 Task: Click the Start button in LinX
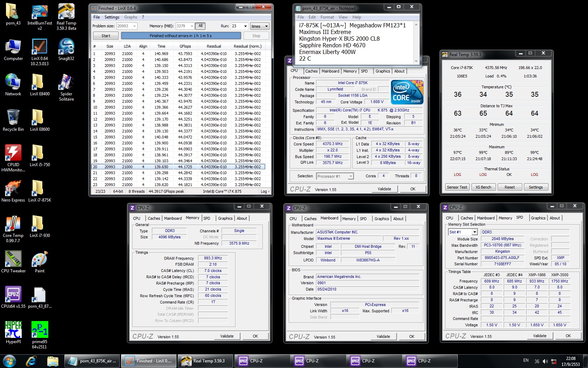[x=106, y=36]
